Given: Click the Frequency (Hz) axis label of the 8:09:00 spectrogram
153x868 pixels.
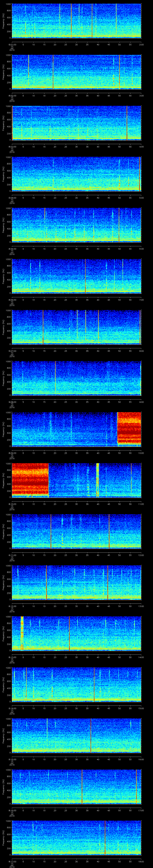Looking at the screenshot, I should [x=3, y=429].
